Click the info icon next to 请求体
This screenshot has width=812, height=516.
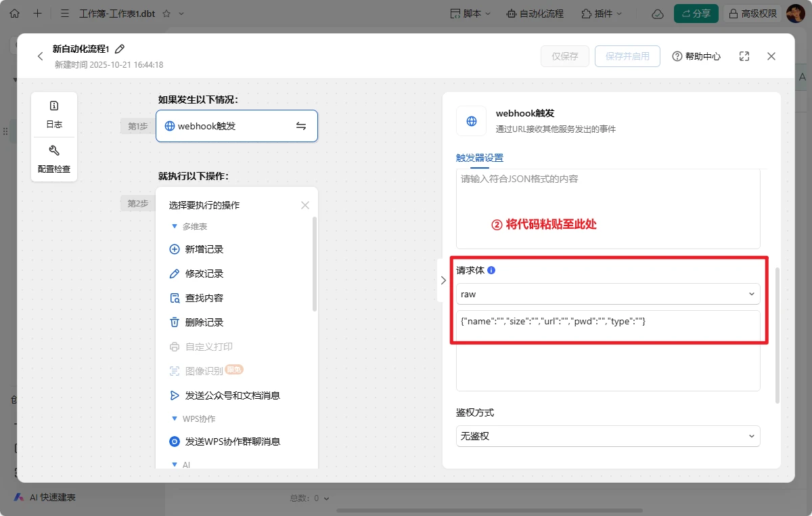point(491,270)
